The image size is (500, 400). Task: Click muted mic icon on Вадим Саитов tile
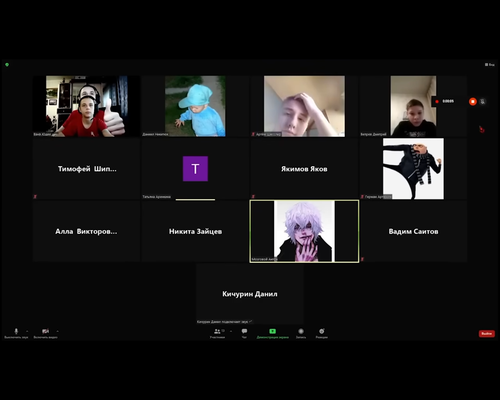[x=362, y=259]
